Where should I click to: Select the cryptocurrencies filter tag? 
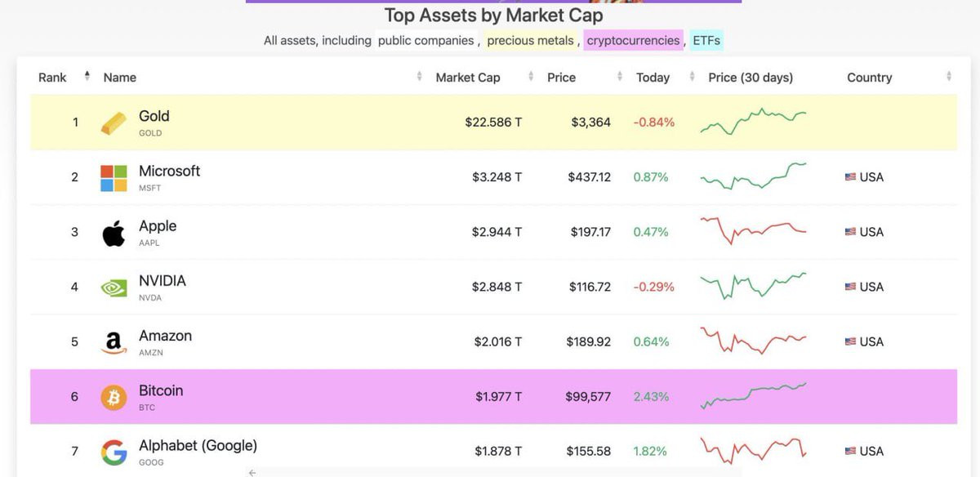click(634, 40)
